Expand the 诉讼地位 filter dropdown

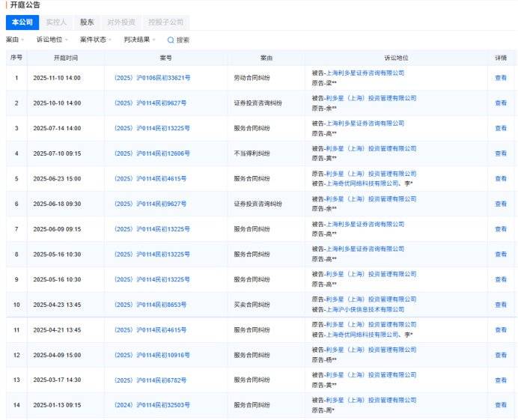click(x=52, y=40)
